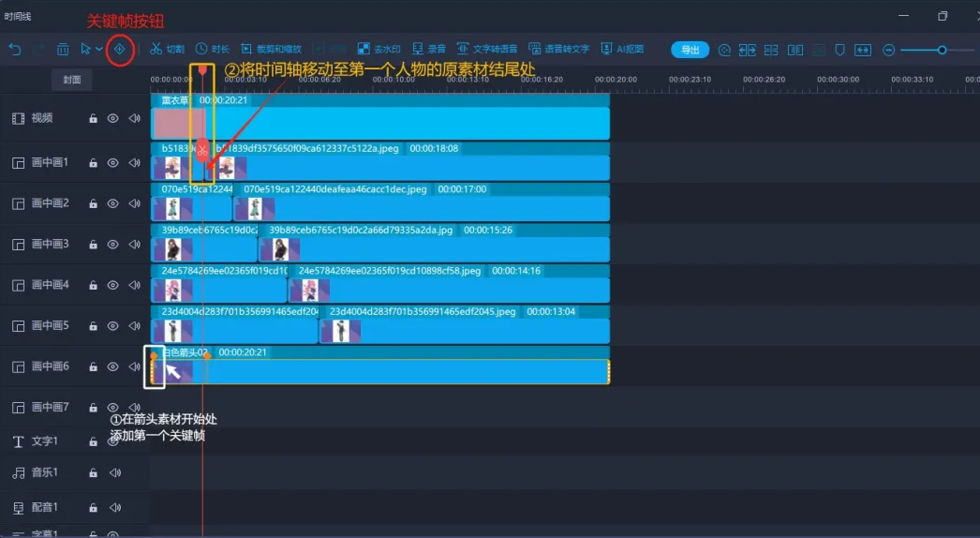Use the 去水印 watermark removal tool

pos(379,49)
